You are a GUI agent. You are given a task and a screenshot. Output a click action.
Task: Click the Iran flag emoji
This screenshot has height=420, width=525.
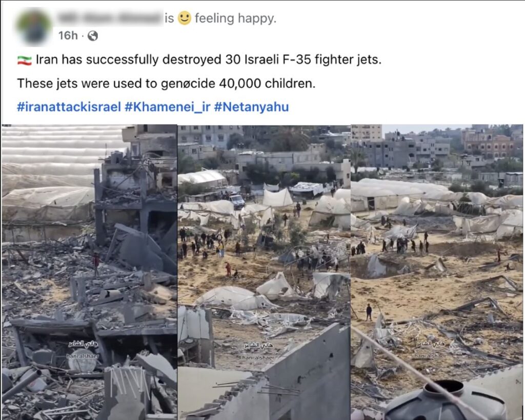[x=25, y=60]
